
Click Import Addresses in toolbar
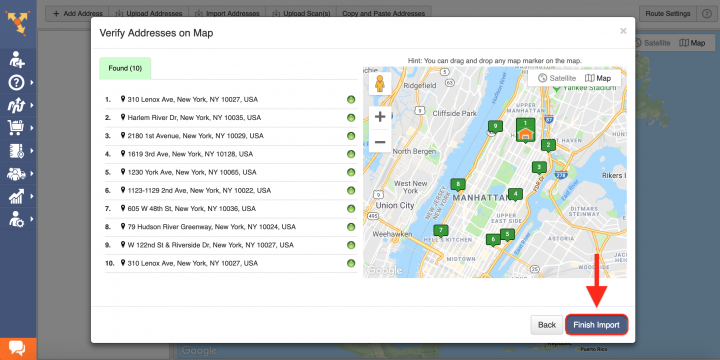click(x=227, y=13)
